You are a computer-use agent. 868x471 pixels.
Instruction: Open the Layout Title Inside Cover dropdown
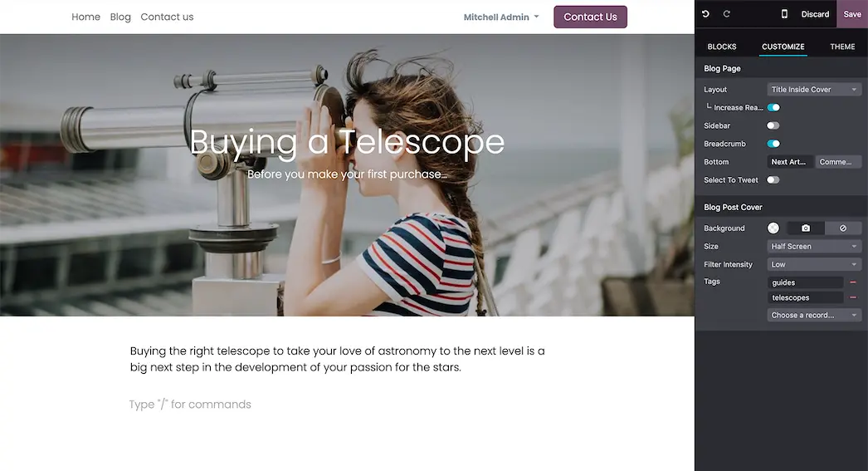pyautogui.click(x=814, y=89)
